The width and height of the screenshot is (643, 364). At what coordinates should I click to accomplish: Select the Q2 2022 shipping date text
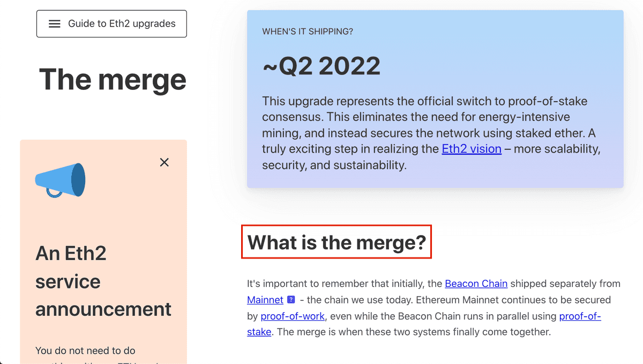[x=321, y=65]
